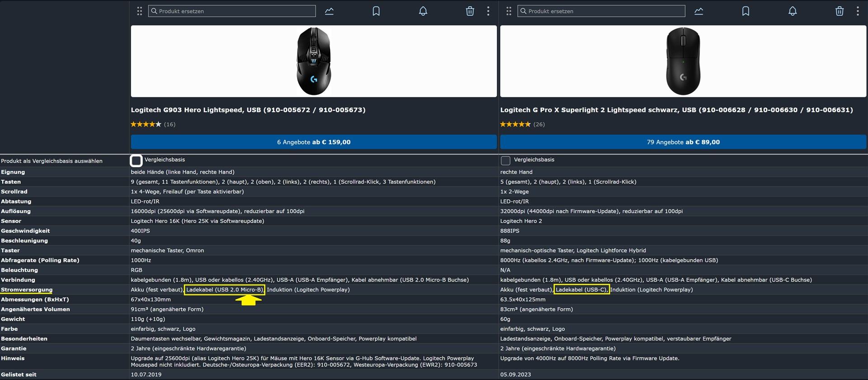Click the '63.5x40x125mm' dimensions value
The image size is (868, 380).
tap(523, 300)
